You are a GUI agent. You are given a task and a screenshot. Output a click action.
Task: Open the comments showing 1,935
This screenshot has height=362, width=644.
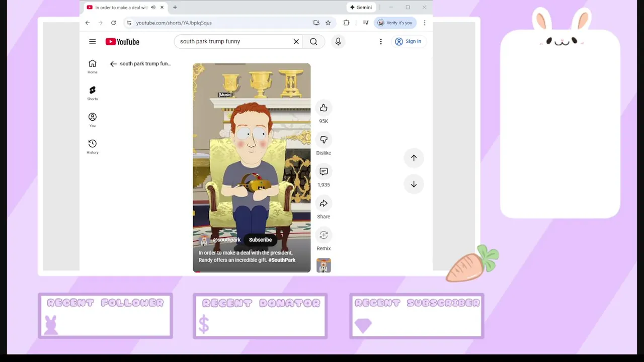click(324, 171)
